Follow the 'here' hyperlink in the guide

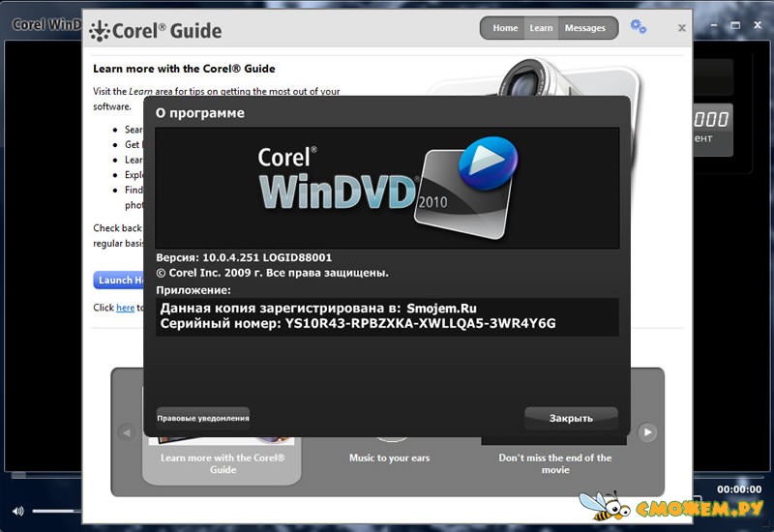(125, 308)
